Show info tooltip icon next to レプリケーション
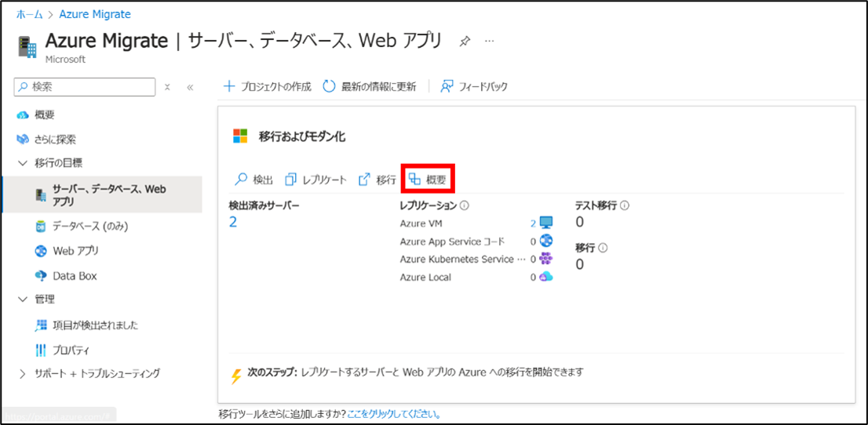This screenshot has width=868, height=425. [x=465, y=206]
